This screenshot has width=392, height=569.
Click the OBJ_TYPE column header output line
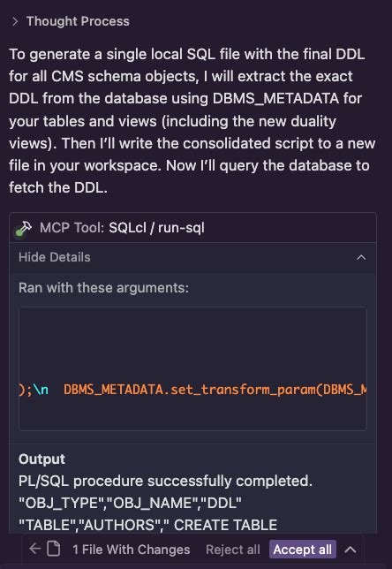click(x=130, y=503)
